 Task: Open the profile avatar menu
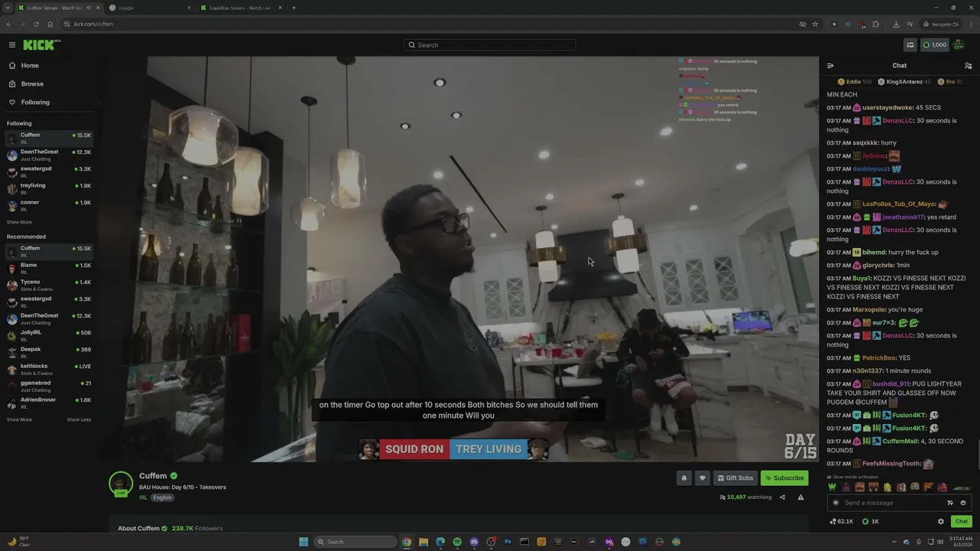[x=959, y=45]
